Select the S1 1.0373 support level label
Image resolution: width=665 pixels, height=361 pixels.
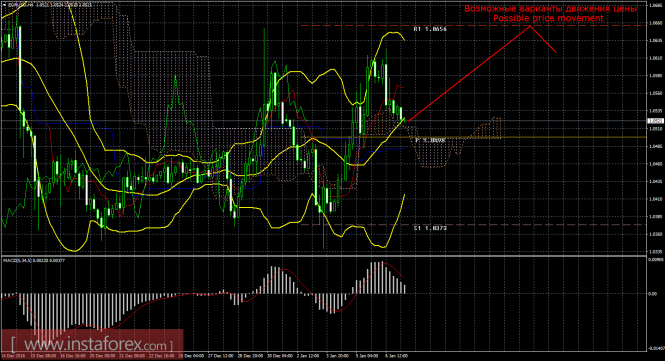coord(430,228)
